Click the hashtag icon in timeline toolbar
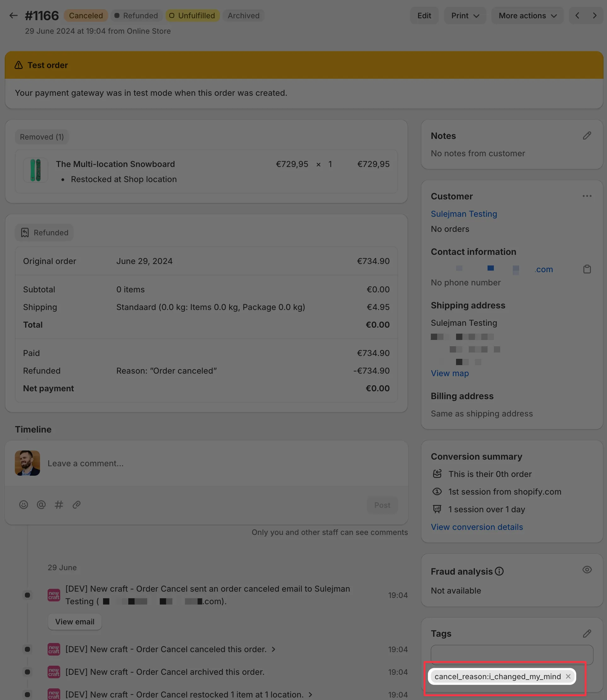 click(59, 505)
